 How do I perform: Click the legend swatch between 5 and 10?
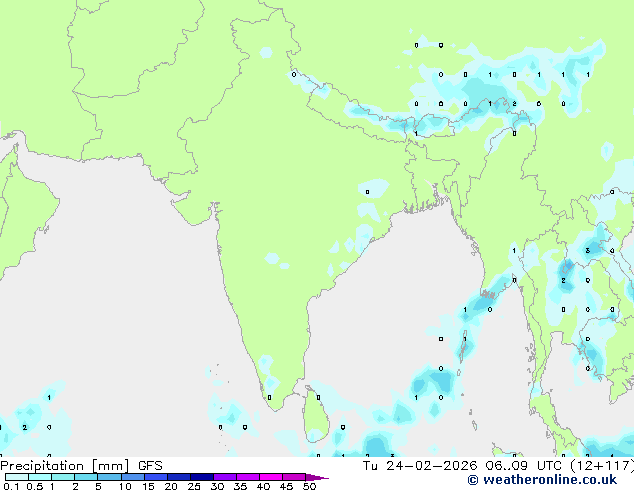[x=109, y=477]
